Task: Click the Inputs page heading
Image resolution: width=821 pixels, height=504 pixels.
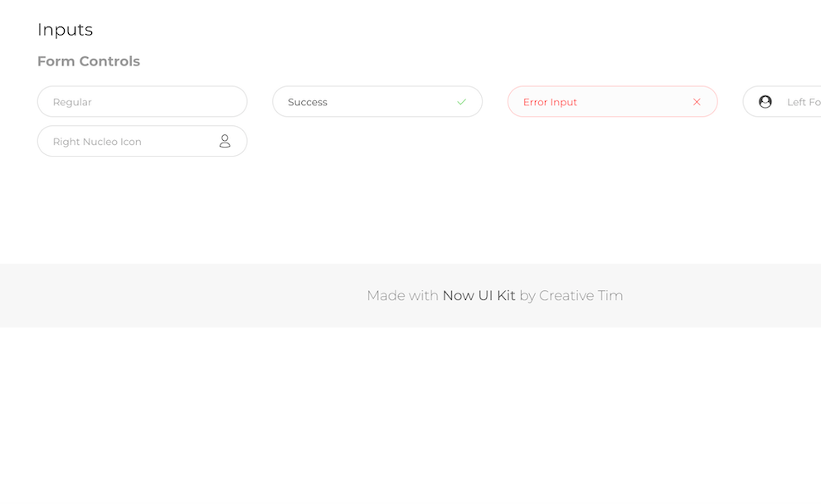Action: point(65,30)
